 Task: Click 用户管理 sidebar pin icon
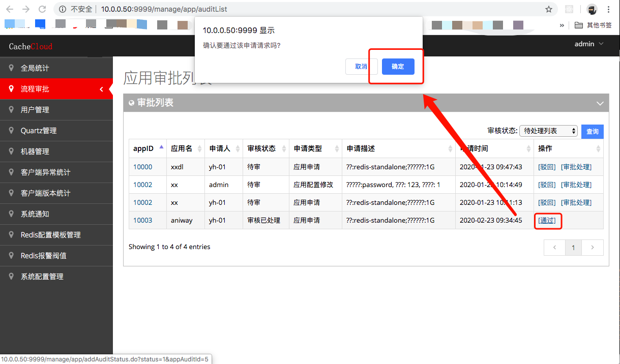(x=11, y=109)
